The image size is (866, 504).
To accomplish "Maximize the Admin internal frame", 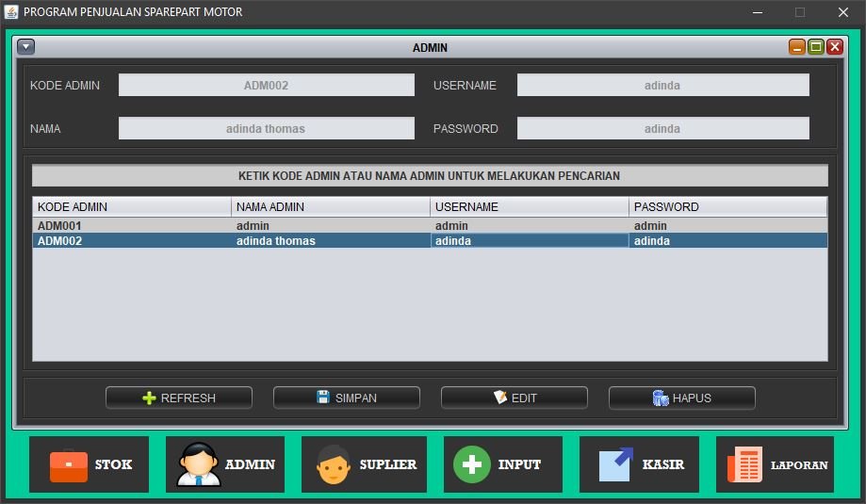I will point(816,47).
